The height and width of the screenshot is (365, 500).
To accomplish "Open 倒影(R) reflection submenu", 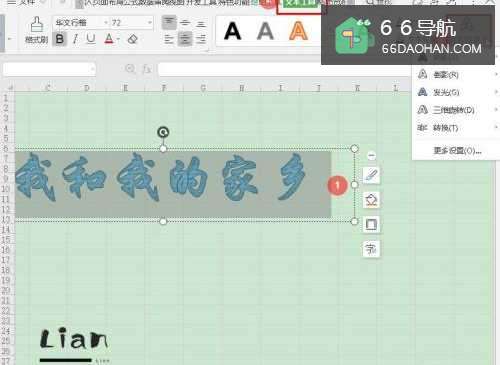I will (x=456, y=74).
